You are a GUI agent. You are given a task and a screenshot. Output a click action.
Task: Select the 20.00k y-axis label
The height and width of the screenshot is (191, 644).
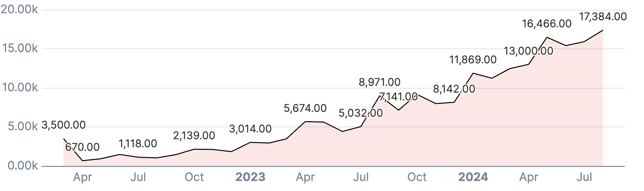(x=19, y=10)
